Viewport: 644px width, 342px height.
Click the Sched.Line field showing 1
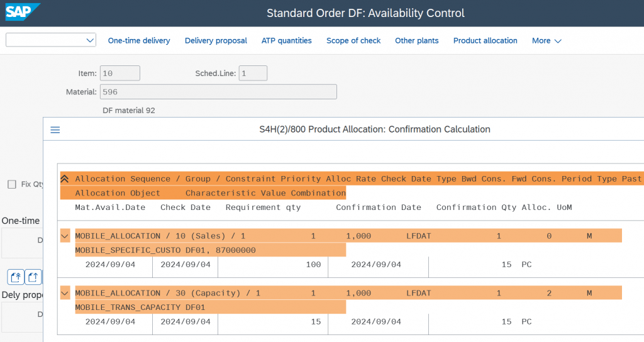(253, 73)
